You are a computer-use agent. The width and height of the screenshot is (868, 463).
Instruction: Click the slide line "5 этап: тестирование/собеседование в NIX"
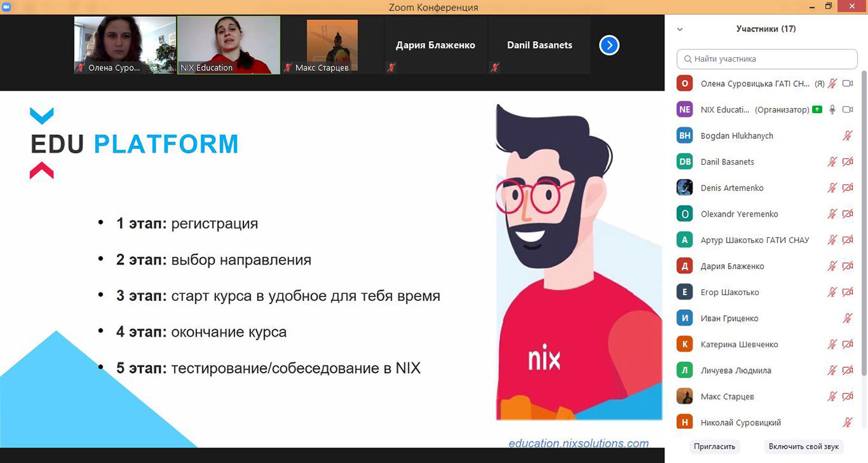click(268, 368)
